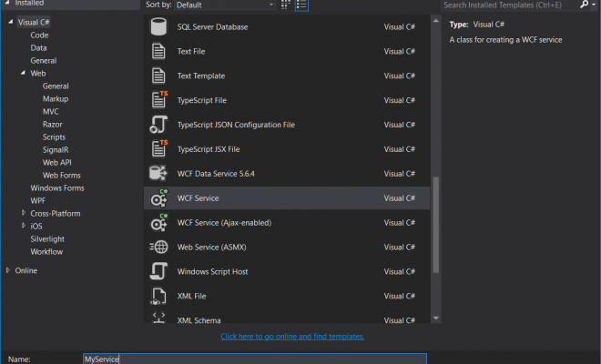Open the search options dropdown arrow

(594, 5)
